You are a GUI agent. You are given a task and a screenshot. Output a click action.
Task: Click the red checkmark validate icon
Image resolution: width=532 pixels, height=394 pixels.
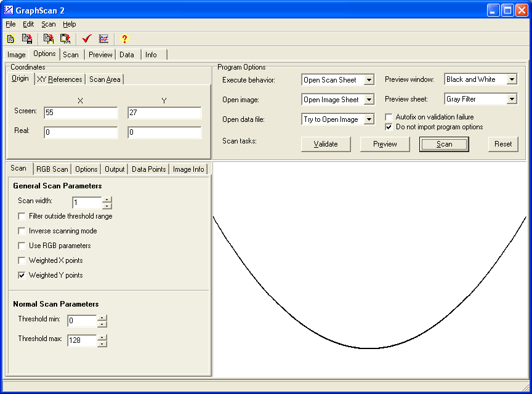[x=87, y=39]
